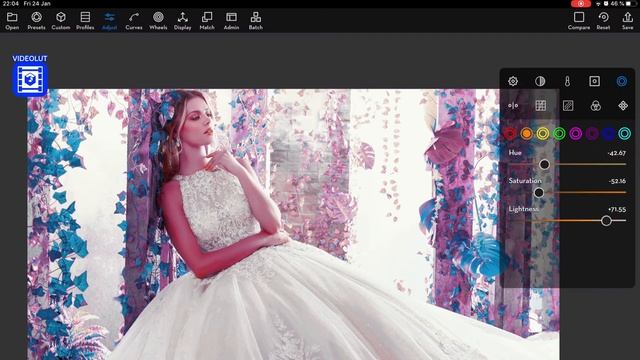The height and width of the screenshot is (360, 640).
Task: Choose the green color channel
Action: (559, 133)
